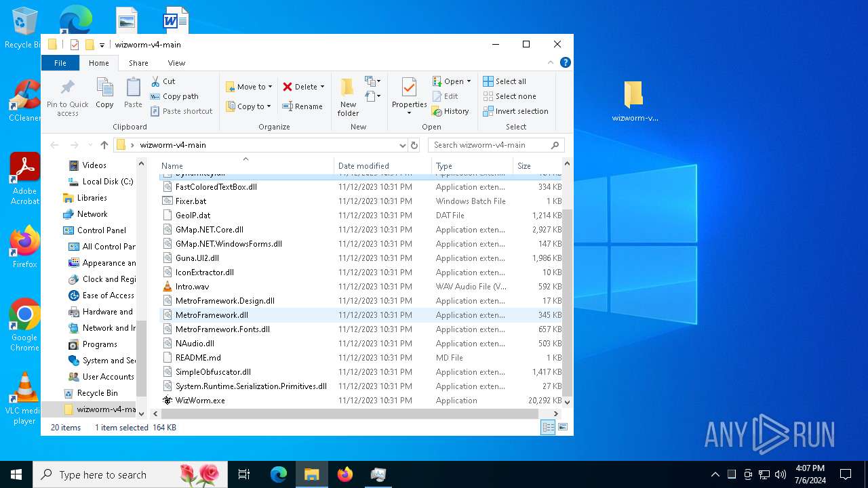Viewport: 868px width, 488px height.
Task: Refresh the wizworm-v4-main folder view
Action: [x=414, y=145]
